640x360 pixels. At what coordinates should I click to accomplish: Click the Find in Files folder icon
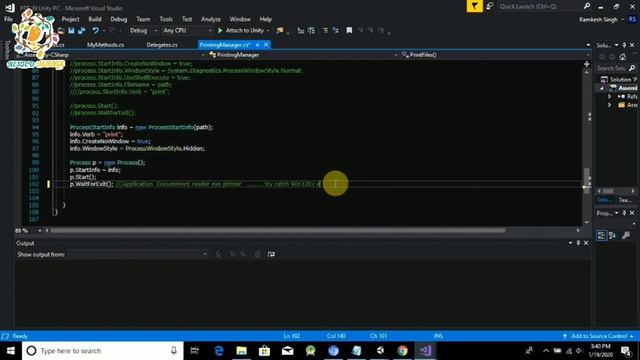pos(280,31)
